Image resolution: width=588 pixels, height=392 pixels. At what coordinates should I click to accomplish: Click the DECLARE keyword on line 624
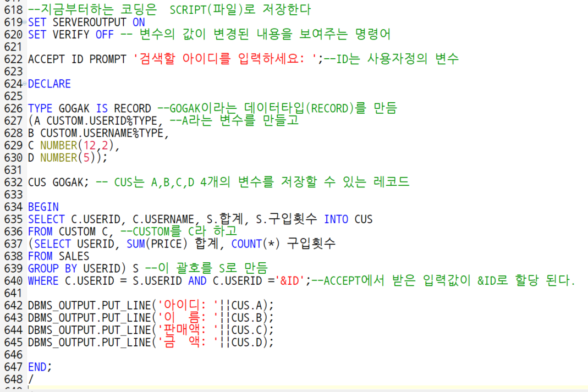click(48, 84)
